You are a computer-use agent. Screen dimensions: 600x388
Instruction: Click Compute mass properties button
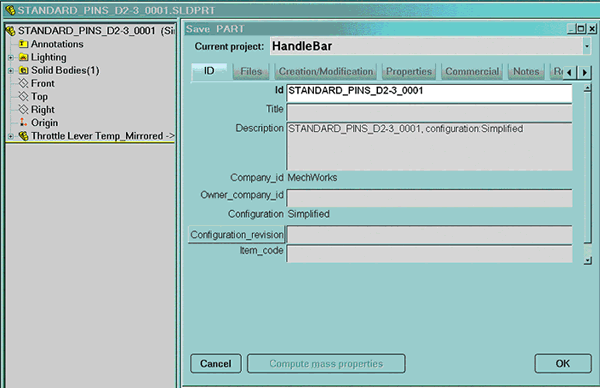(326, 364)
